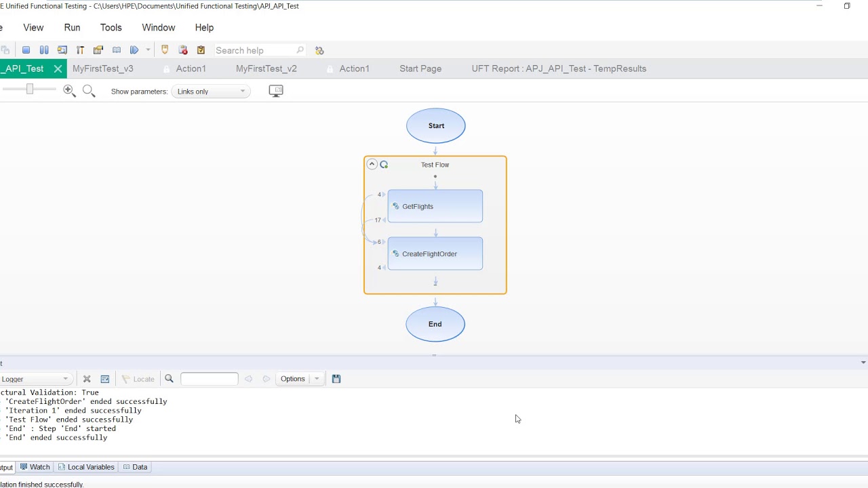Viewport: 868px width, 488px height.
Task: Open the Show parameters Links only dropdown
Action: [x=211, y=91]
